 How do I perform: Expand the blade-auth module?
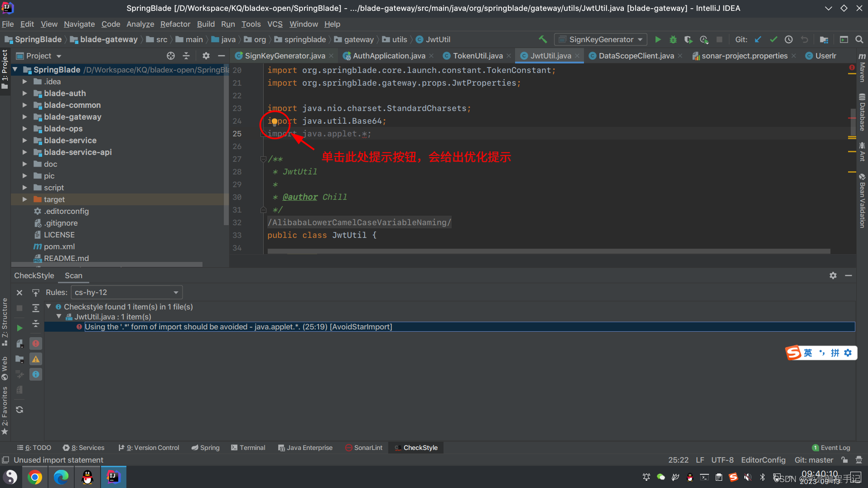point(25,93)
